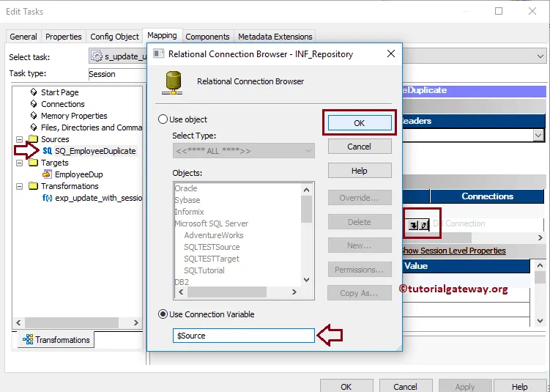Click the Edit Tasks Help button
The height and width of the screenshot is (392, 550).
click(519, 386)
